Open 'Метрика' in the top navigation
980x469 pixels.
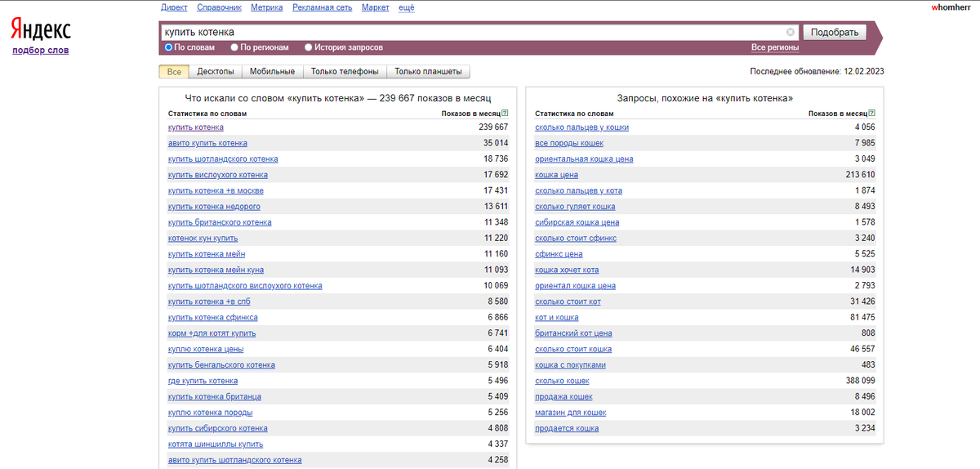tap(266, 7)
